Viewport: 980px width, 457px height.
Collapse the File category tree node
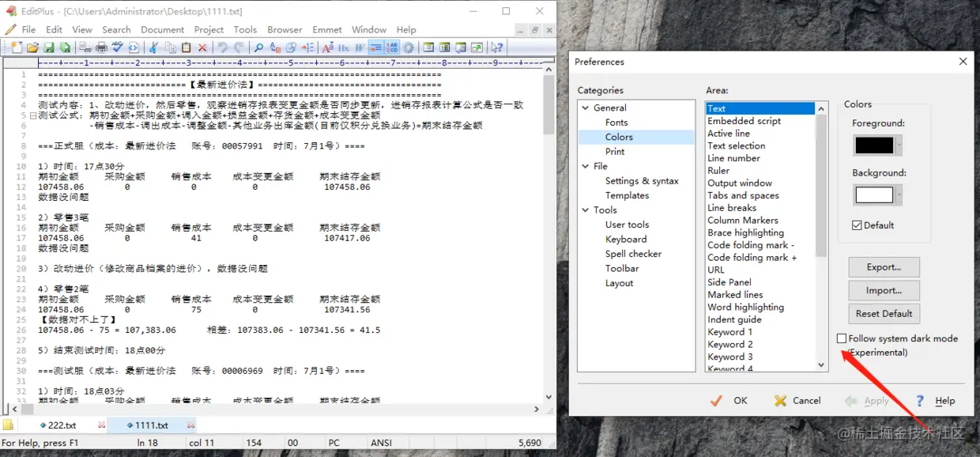click(586, 166)
